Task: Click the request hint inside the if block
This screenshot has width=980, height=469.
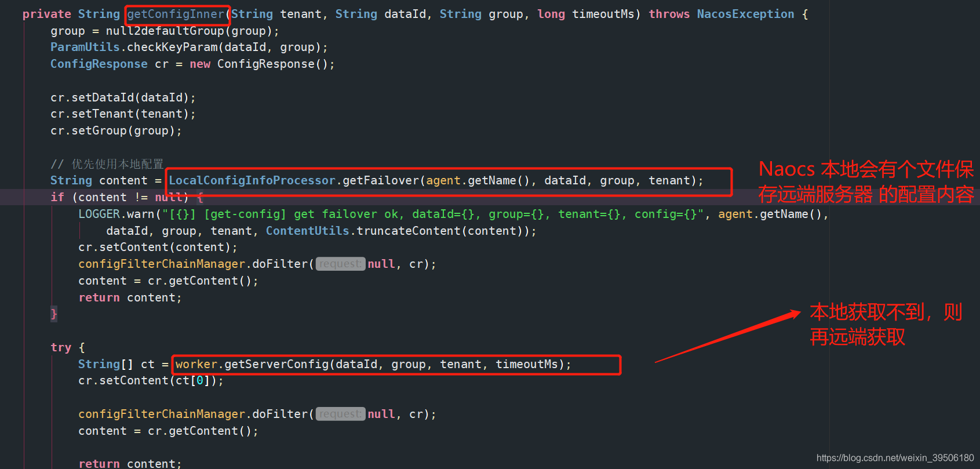Action: (x=340, y=264)
